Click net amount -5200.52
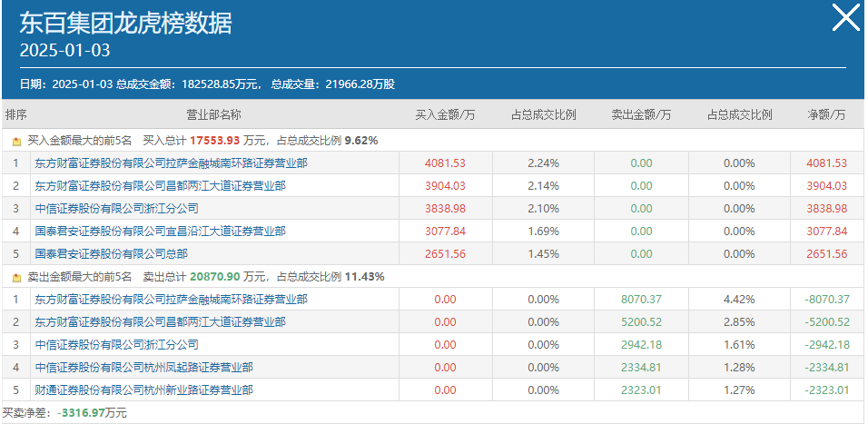868x424 pixels. tap(827, 322)
